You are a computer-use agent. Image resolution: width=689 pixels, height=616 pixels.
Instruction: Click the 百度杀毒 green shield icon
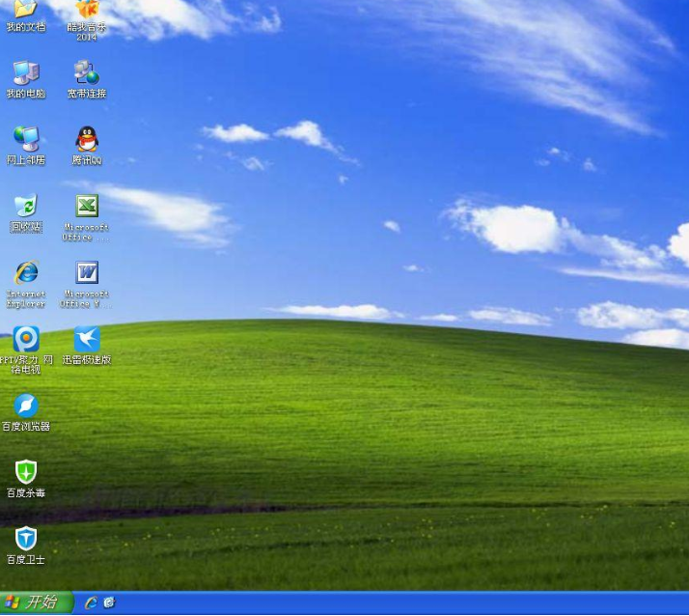tap(25, 472)
